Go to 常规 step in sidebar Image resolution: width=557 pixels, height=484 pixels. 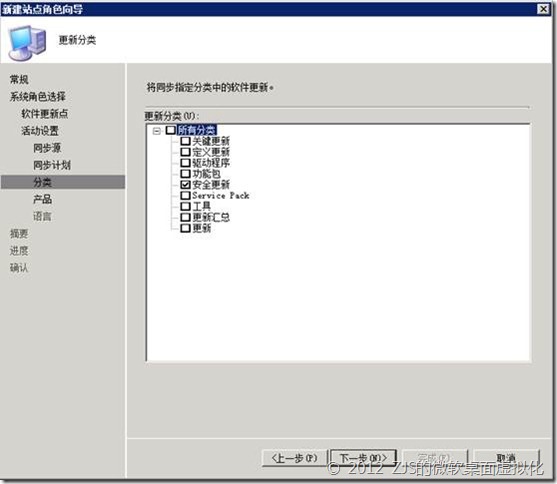(x=19, y=79)
